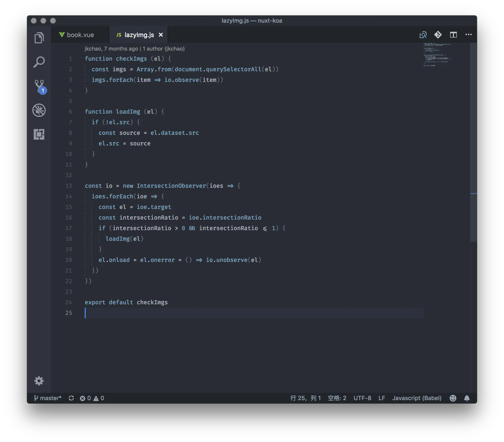Click the minimap to navigate the file
Screen dimensions: 504x442
pyautogui.click(x=438, y=54)
